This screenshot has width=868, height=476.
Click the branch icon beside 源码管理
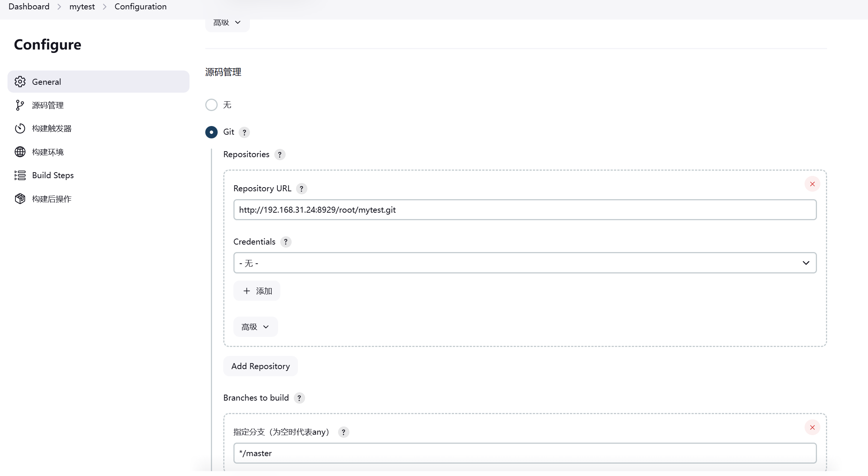(x=20, y=105)
